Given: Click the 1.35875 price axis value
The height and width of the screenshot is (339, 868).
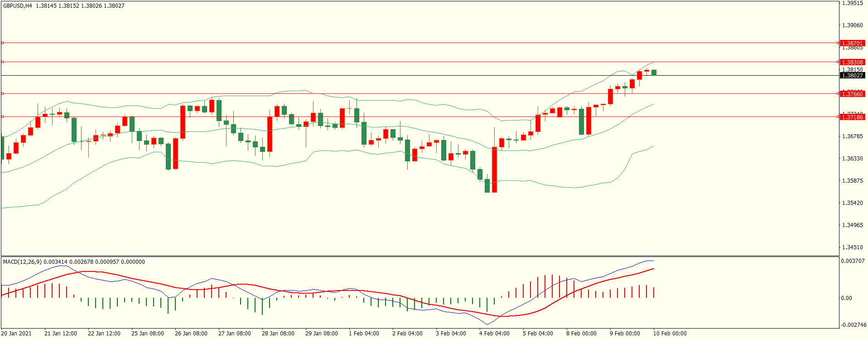Looking at the screenshot, I should click(852, 181).
